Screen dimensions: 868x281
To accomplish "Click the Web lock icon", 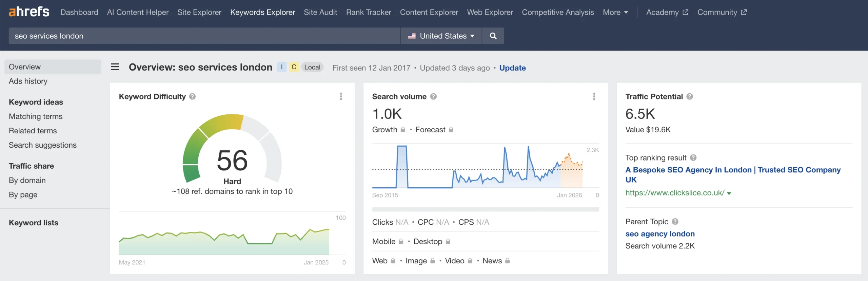I will point(393,261).
